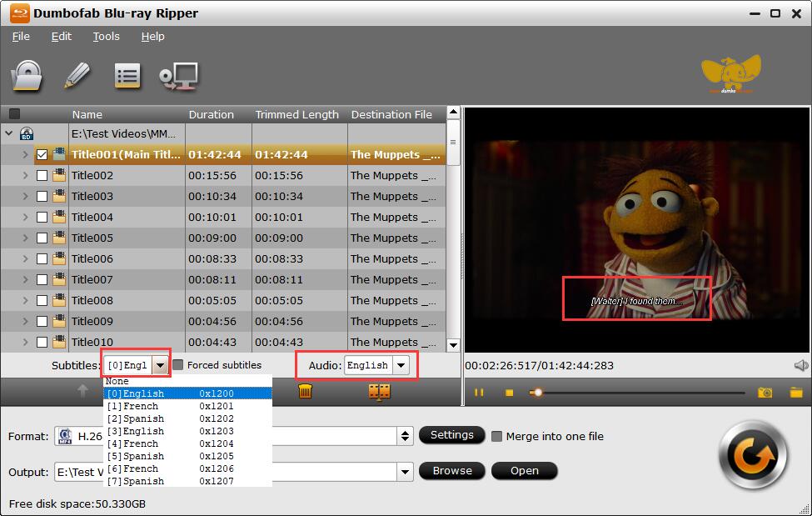Image resolution: width=812 pixels, height=516 pixels.
Task: Click the MP4 format icon
Action: coord(65,436)
